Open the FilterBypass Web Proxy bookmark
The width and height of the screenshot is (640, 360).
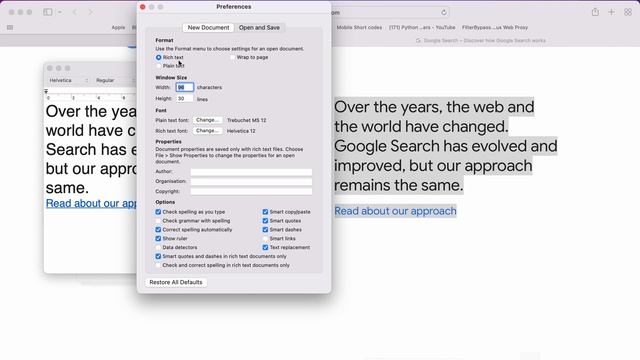click(x=495, y=27)
